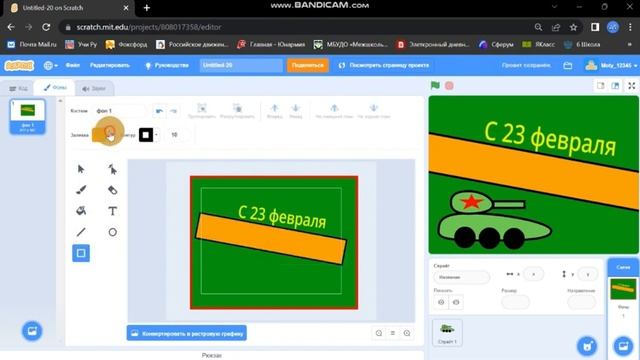
Task: Click Посмотреть страницу проекта
Action: pyautogui.click(x=384, y=65)
